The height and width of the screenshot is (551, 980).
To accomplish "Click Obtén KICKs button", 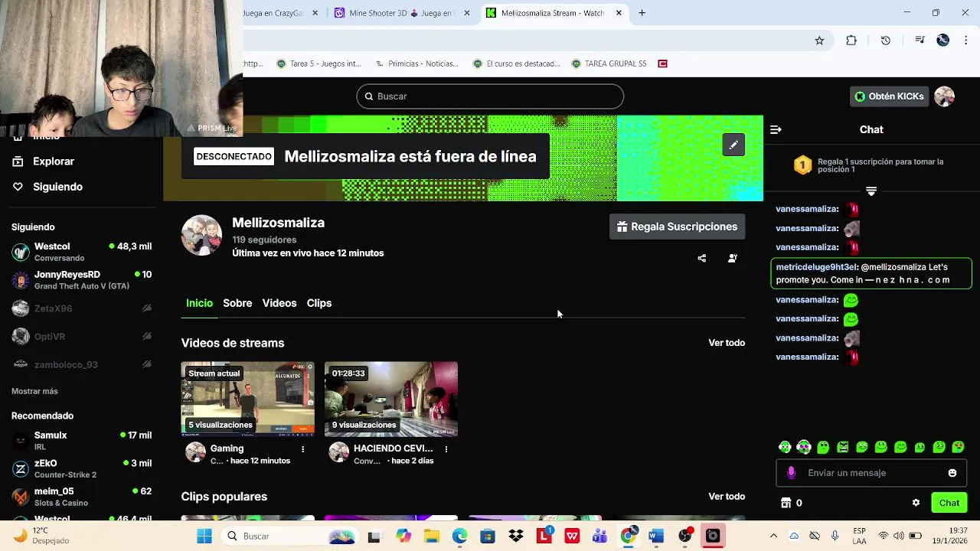I will [889, 96].
